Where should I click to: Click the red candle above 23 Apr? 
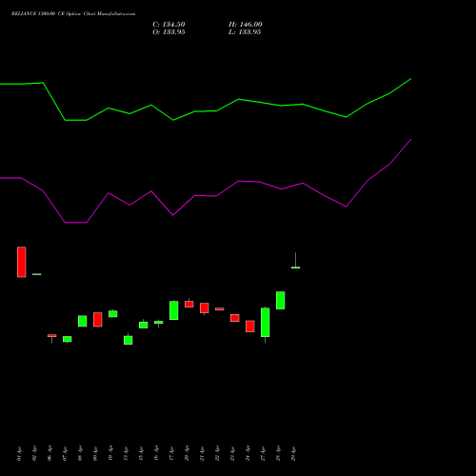click(x=235, y=318)
